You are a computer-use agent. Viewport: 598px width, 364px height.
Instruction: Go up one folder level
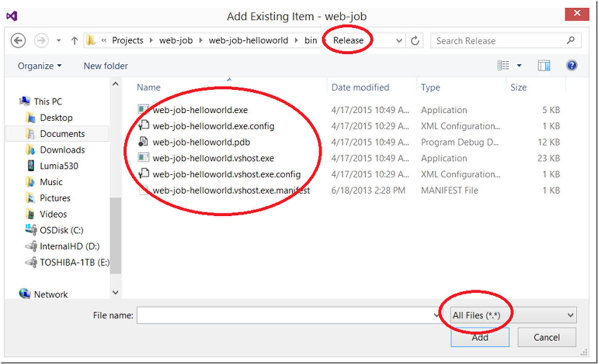pos(74,41)
